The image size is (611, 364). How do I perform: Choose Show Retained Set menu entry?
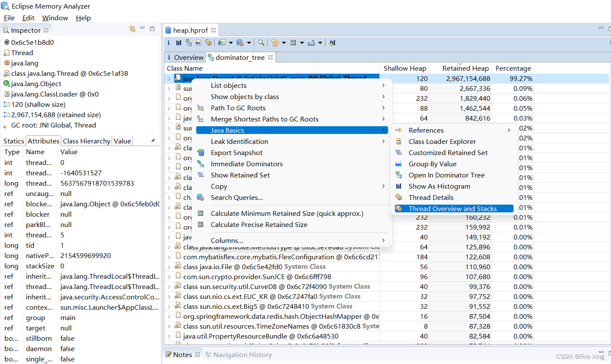click(x=291, y=175)
